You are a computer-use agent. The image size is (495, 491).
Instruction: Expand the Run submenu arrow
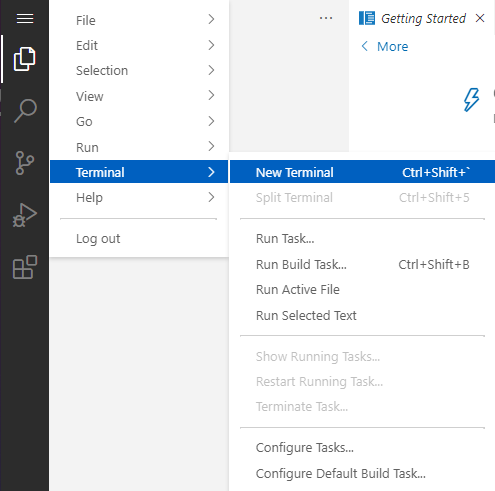[x=211, y=146]
